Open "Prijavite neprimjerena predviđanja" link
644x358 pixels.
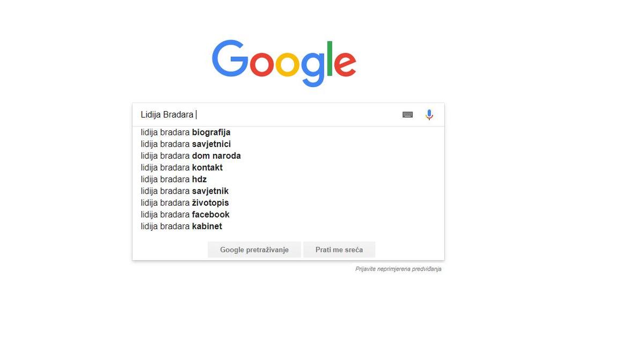[398, 269]
